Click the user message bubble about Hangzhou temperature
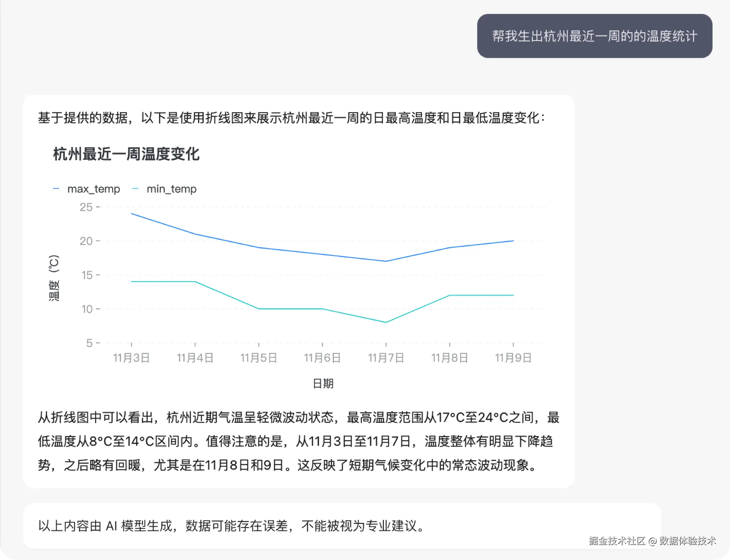The width and height of the screenshot is (730, 560). [594, 36]
